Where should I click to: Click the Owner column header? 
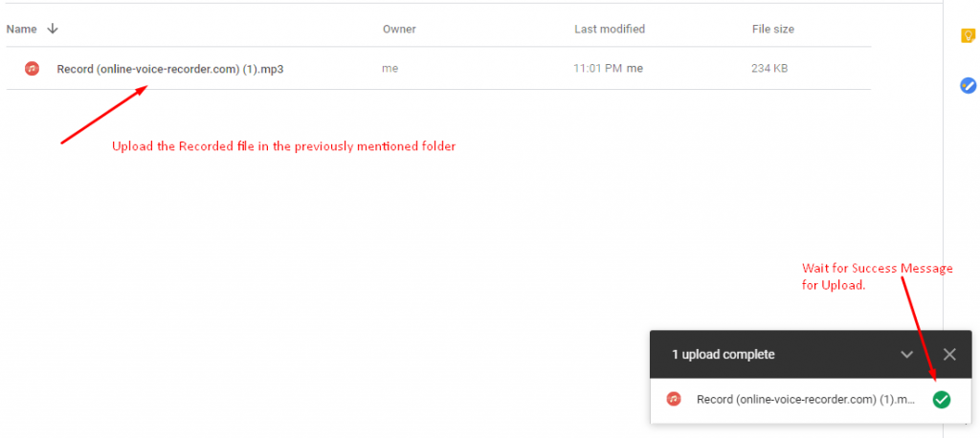point(399,29)
